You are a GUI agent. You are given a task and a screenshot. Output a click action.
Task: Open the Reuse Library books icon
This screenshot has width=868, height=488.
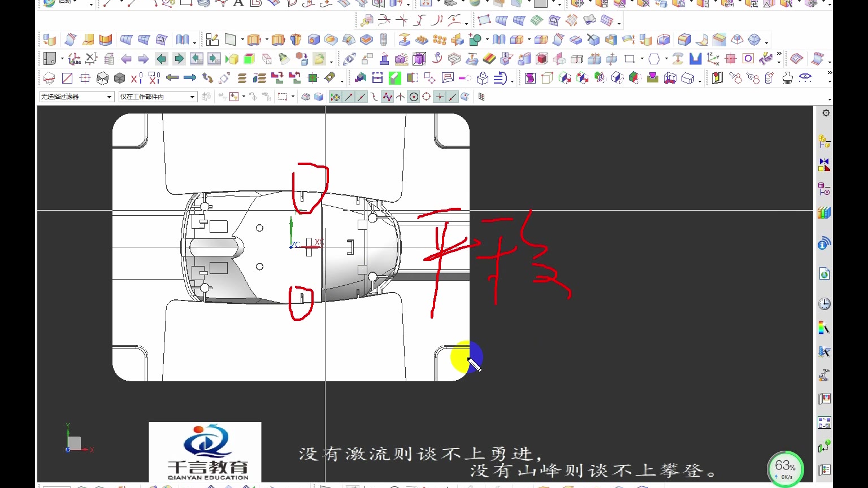(824, 213)
